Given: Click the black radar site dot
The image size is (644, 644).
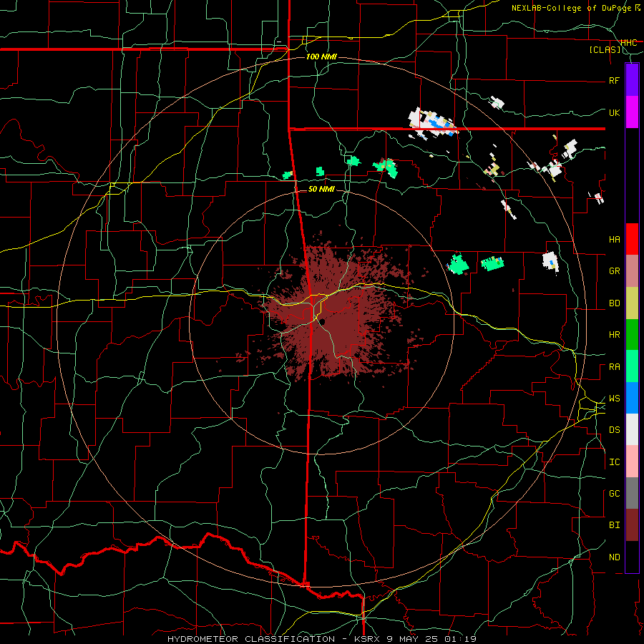Looking at the screenshot, I should [x=323, y=323].
